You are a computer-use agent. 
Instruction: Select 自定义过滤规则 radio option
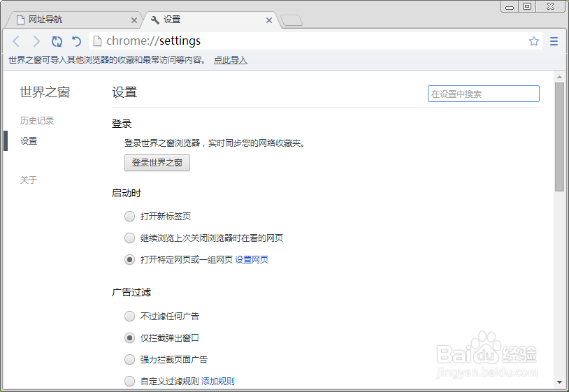tap(129, 381)
